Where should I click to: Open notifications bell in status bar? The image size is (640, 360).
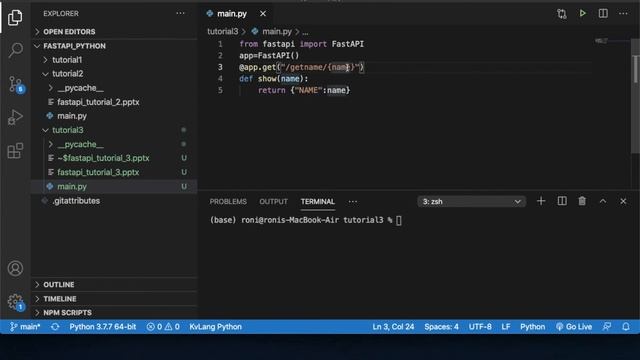[626, 327]
